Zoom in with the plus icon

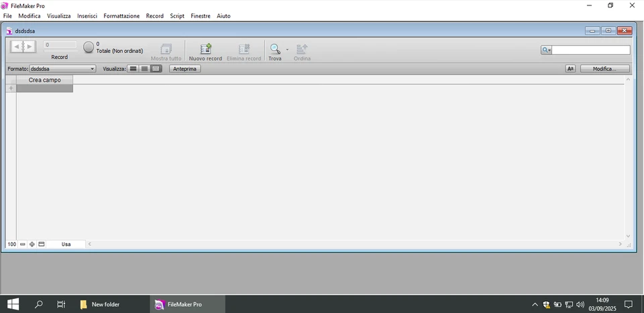(32, 244)
